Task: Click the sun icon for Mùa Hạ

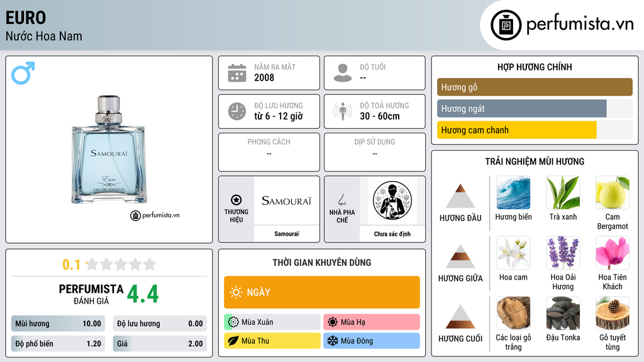Action: pos(333,322)
